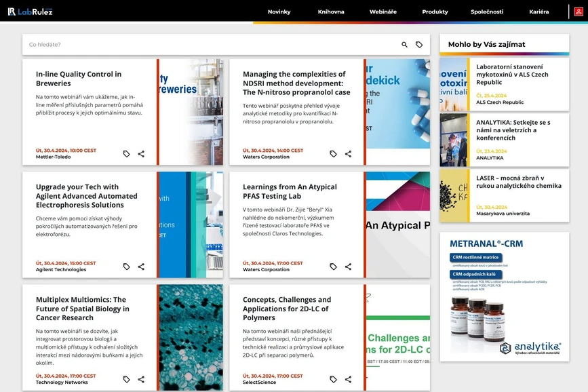Share the NDSRI method development webinar
Screen dimensions: 588x392
[x=348, y=154]
